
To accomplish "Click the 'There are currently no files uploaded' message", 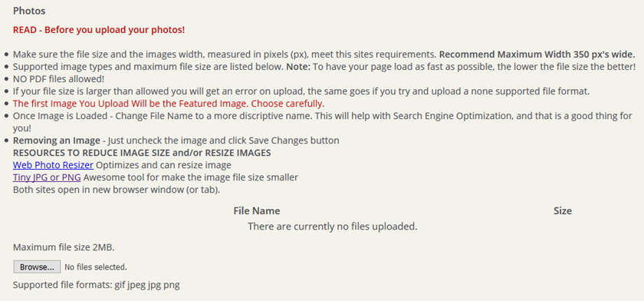I will (333, 227).
